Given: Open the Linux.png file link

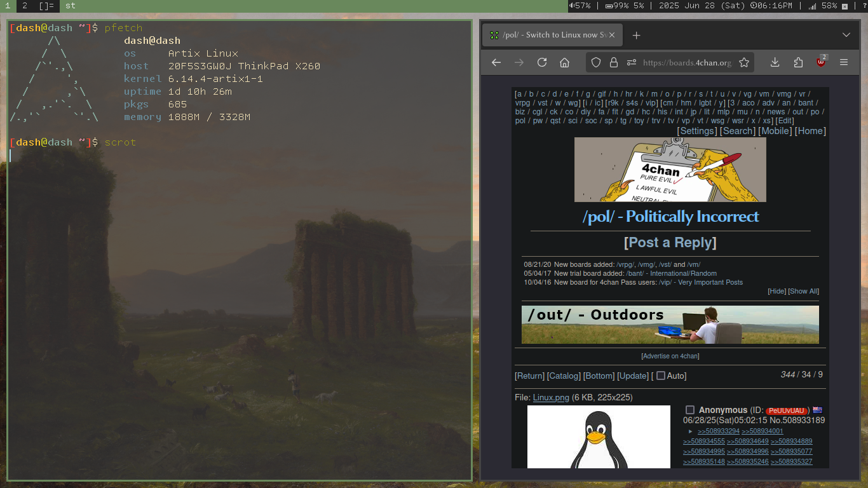Looking at the screenshot, I should point(551,398).
